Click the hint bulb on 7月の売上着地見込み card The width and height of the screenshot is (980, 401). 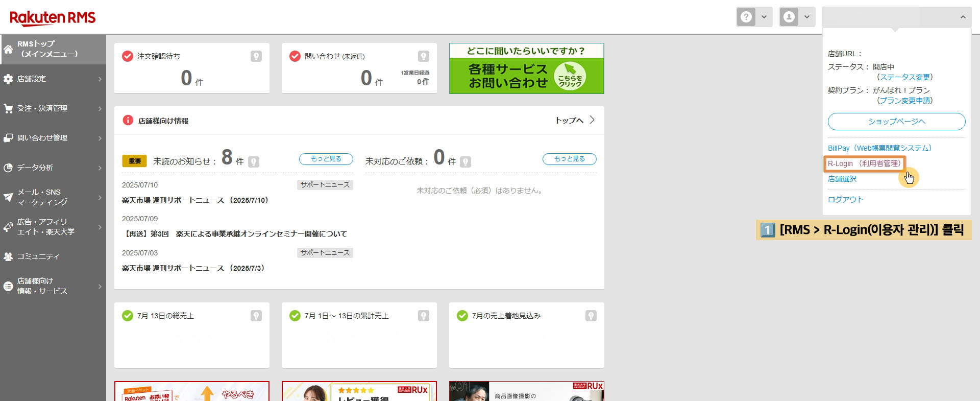591,316
